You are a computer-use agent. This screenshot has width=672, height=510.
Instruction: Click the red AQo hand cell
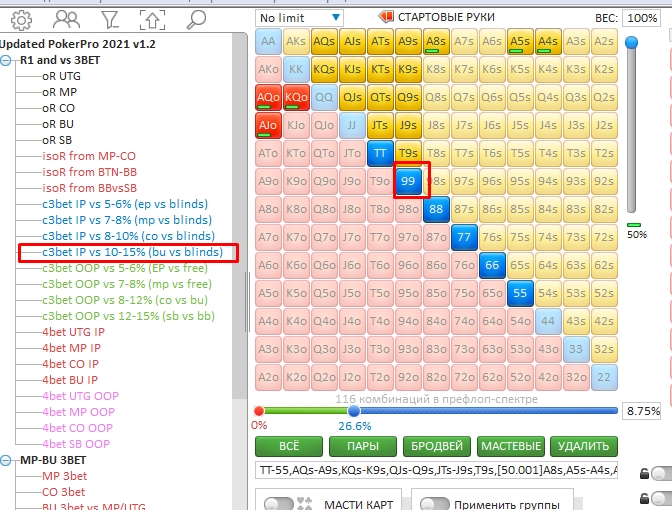pos(268,97)
